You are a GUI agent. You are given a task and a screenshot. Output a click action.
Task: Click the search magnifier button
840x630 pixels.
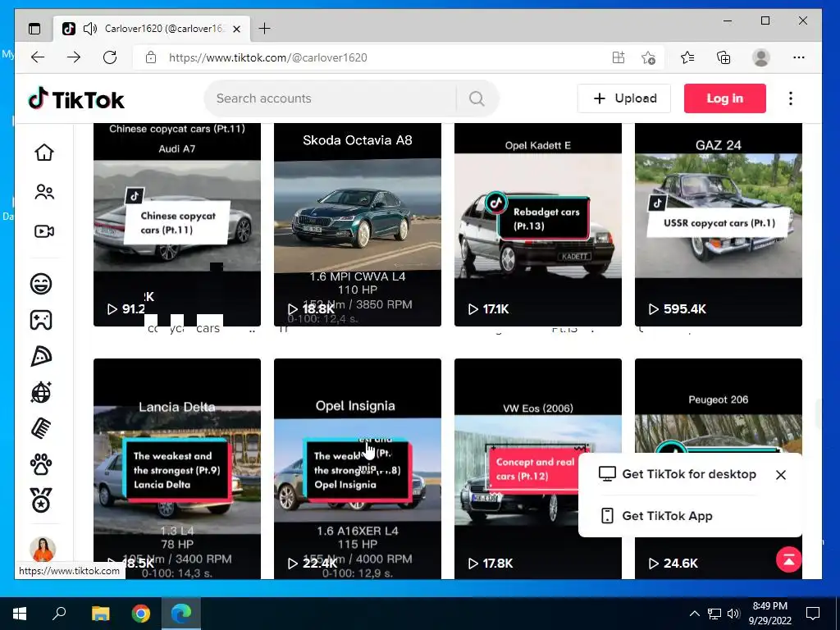coord(477,98)
